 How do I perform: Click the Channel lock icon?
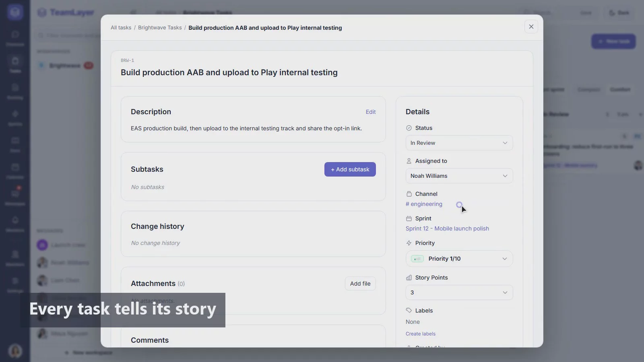(x=409, y=194)
